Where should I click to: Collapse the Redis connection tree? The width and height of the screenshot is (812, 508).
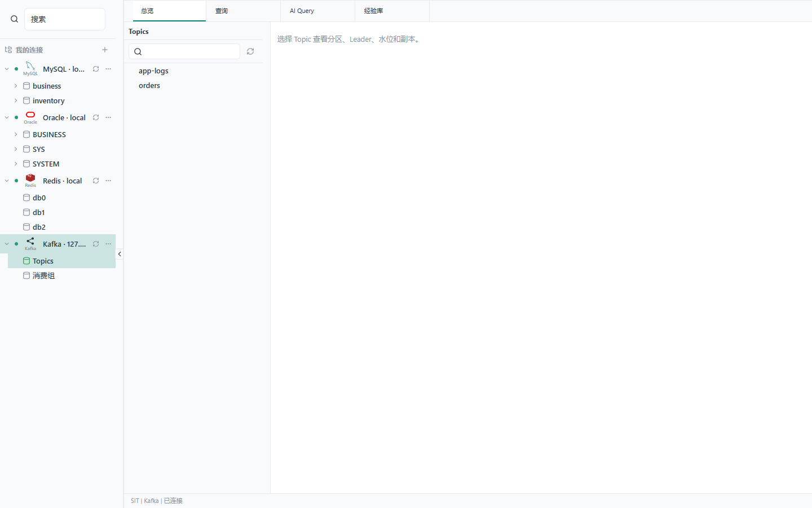click(x=7, y=181)
